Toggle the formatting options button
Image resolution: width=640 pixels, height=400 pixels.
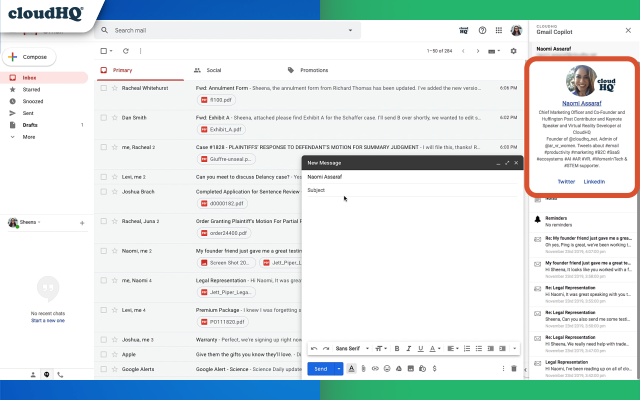click(x=351, y=369)
